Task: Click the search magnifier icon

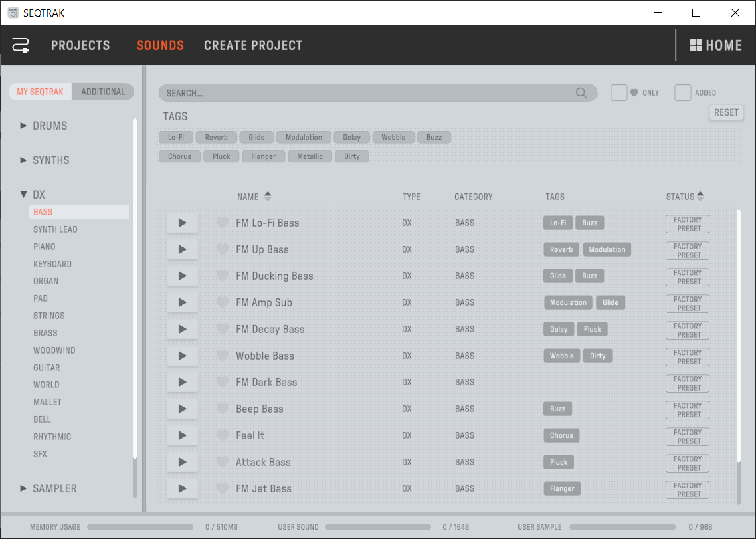Action: (x=581, y=92)
